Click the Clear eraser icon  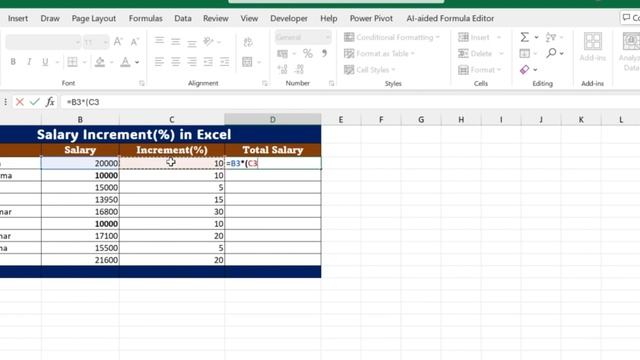tap(525, 70)
